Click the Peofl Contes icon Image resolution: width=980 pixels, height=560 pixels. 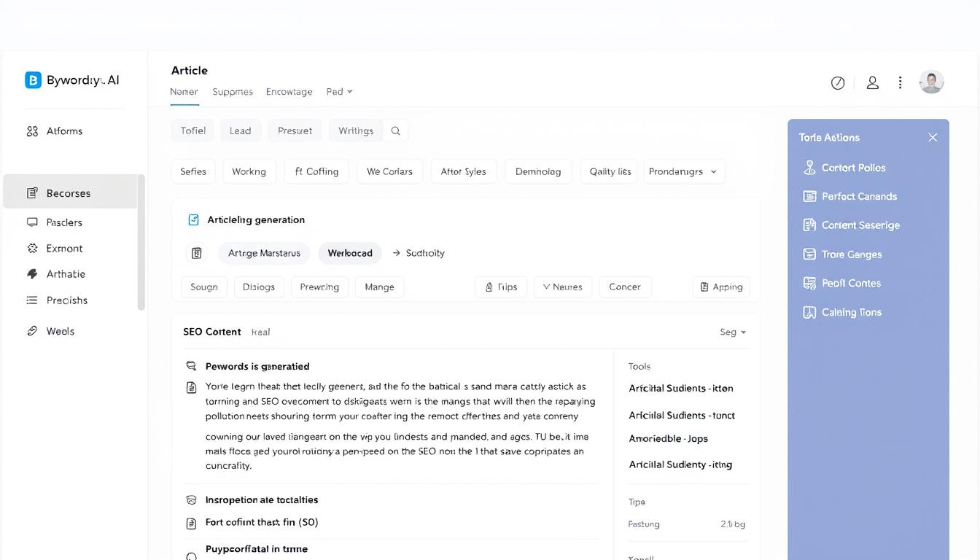809,283
